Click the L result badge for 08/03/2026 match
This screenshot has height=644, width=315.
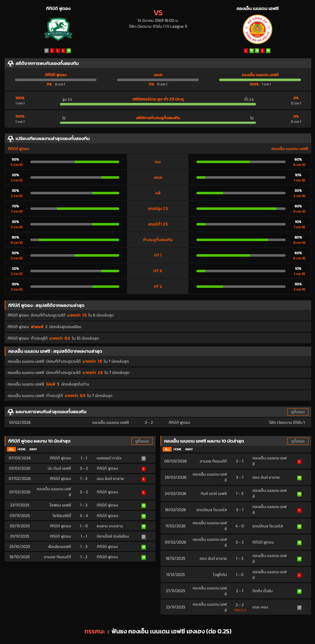pyautogui.click(x=299, y=461)
